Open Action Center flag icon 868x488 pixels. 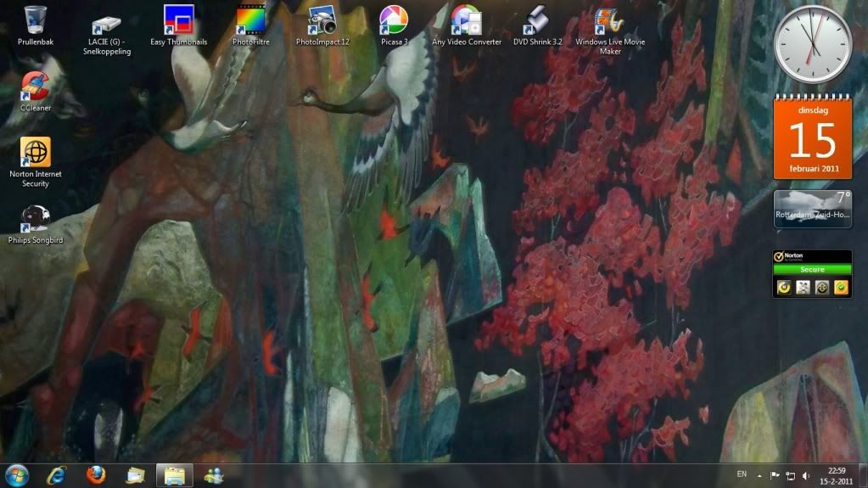click(775, 476)
